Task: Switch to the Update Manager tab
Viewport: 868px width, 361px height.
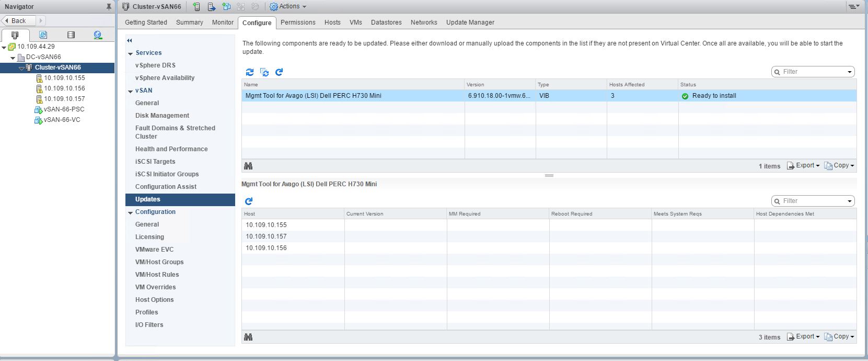Action: pyautogui.click(x=470, y=22)
